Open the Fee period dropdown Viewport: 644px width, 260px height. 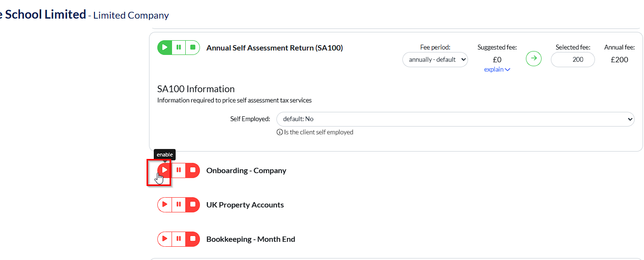(x=435, y=60)
